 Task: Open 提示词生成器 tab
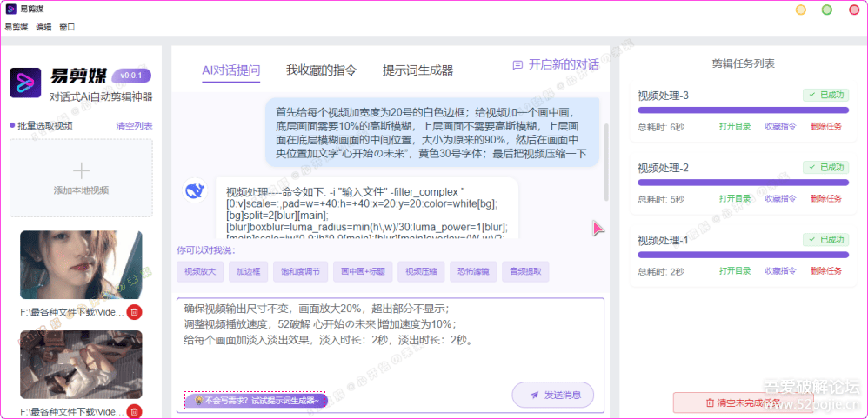tap(418, 70)
